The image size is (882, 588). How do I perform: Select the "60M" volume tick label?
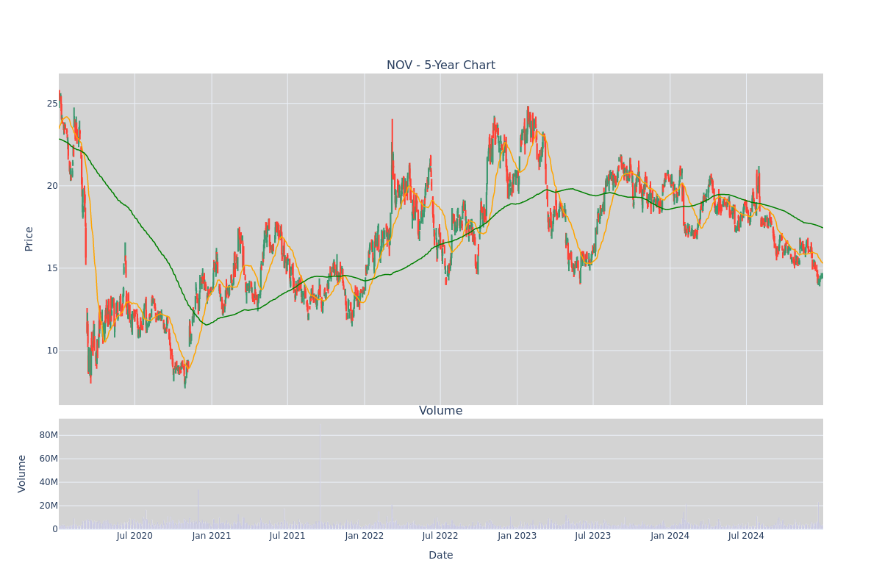click(x=49, y=459)
